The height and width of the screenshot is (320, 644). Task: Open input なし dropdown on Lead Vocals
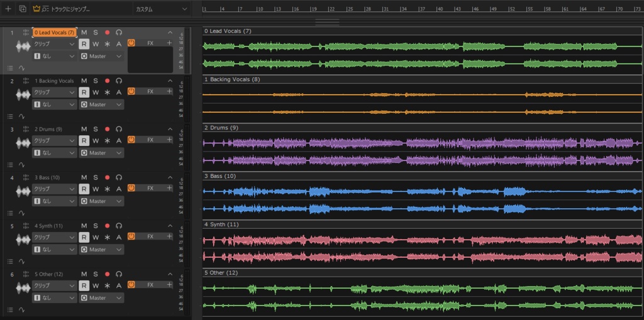[x=55, y=57]
